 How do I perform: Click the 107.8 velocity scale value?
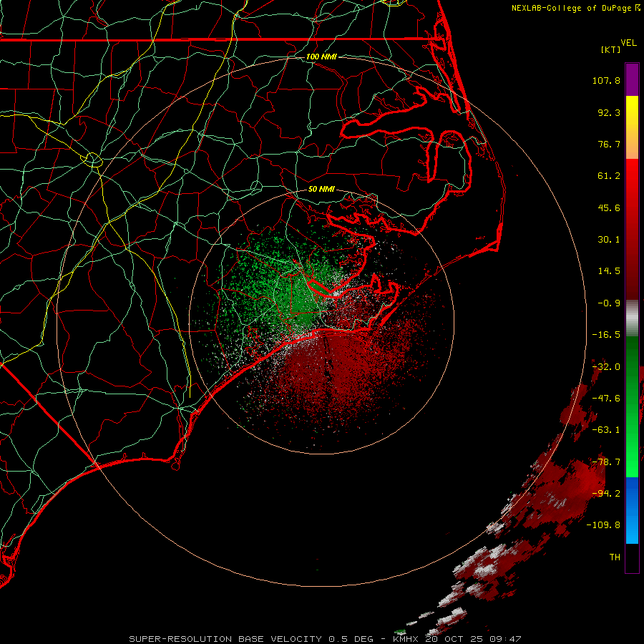(606, 80)
